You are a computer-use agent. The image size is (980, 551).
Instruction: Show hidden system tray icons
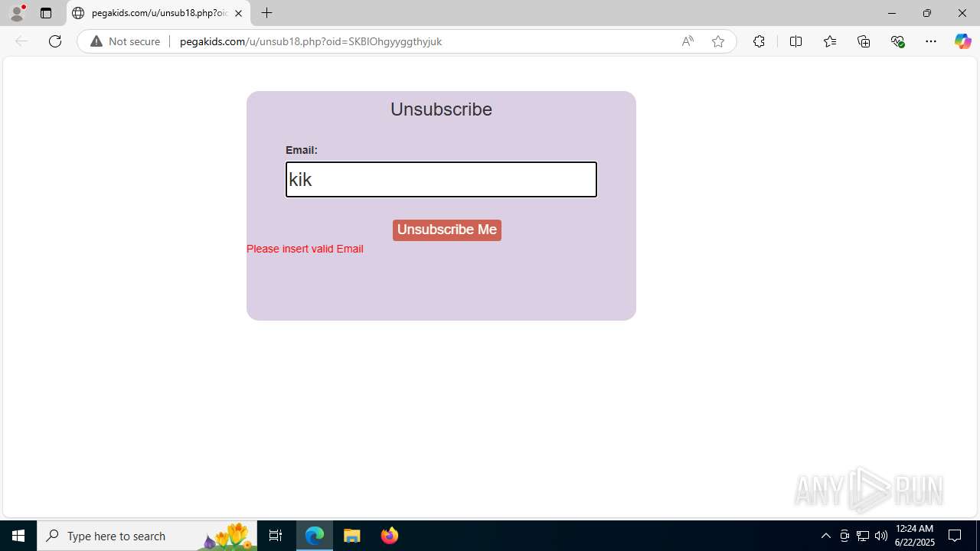point(825,536)
